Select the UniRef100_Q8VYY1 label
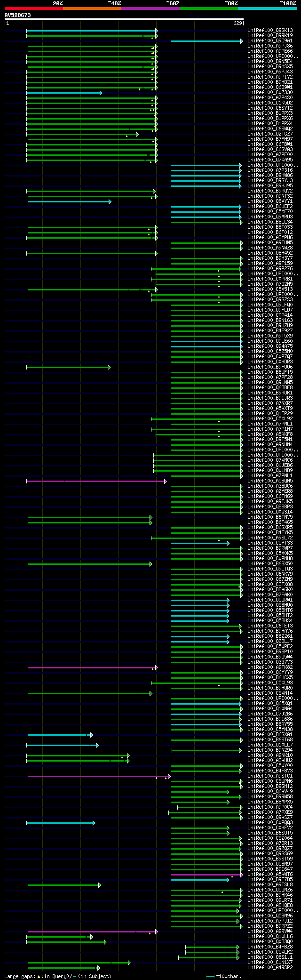Viewport: 301px width, 980px height. tap(270, 201)
